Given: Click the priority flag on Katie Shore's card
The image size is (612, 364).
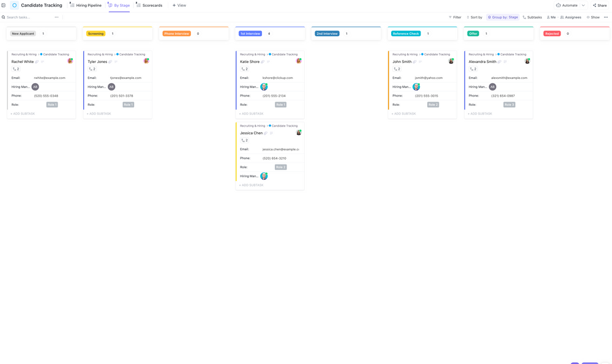Looking at the screenshot, I should click(268, 61).
